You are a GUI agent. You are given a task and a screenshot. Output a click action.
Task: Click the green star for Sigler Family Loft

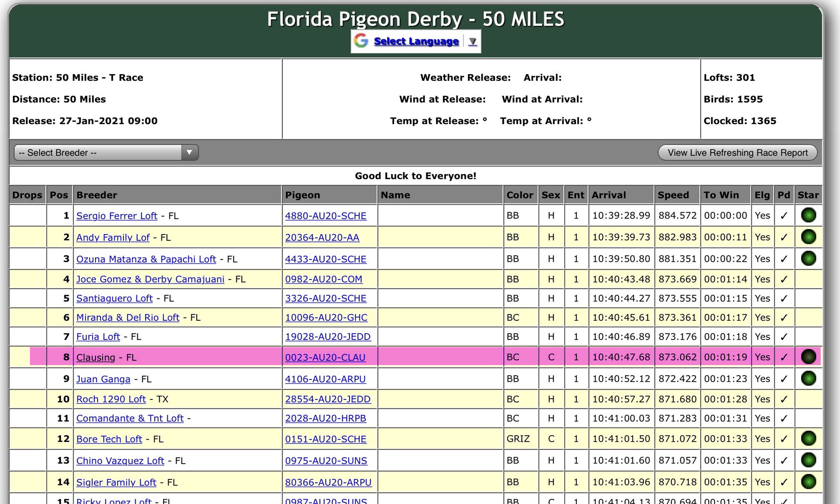pos(808,482)
